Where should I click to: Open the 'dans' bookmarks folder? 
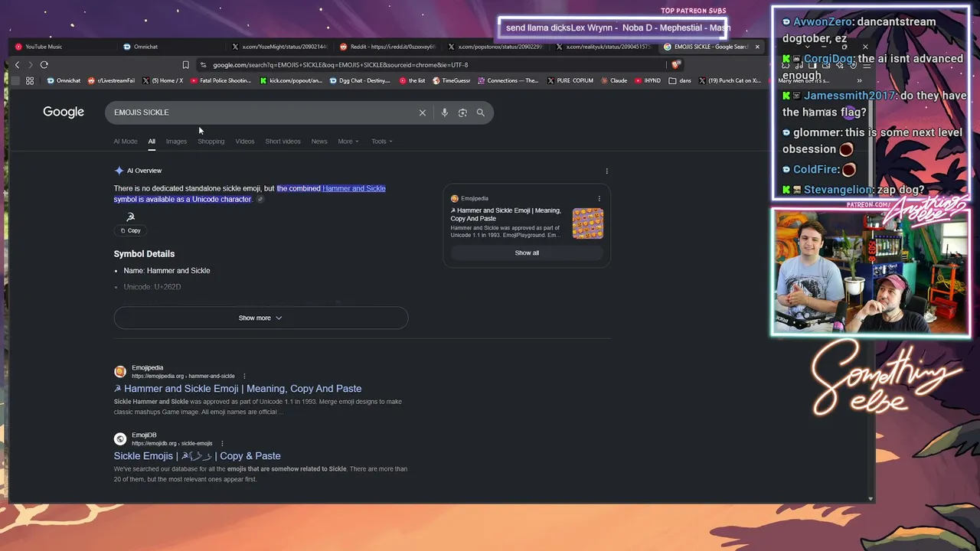pos(680,80)
